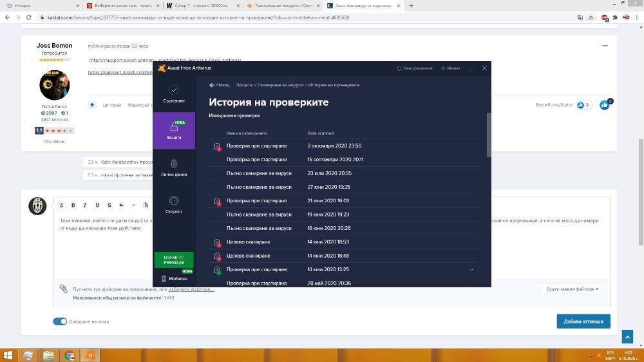Image resolution: width=644 pixels, height=362 pixels.
Task: Open the Други медия файлове dropdown
Action: click(x=572, y=289)
